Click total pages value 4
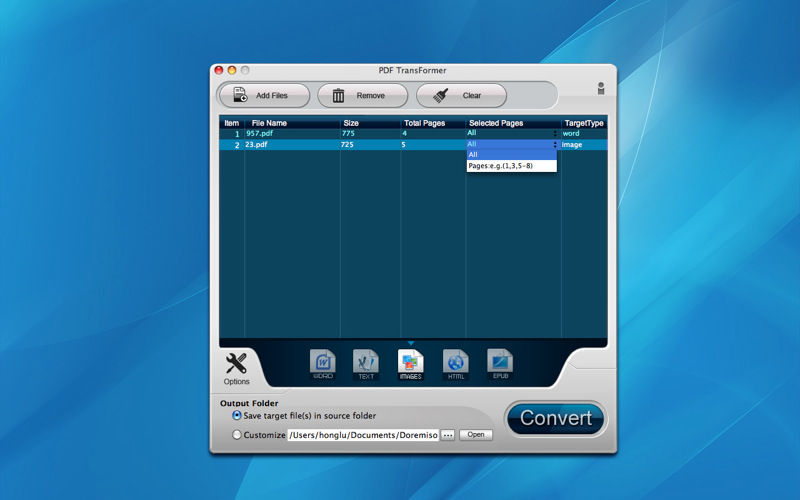The height and width of the screenshot is (500, 800). tap(405, 133)
